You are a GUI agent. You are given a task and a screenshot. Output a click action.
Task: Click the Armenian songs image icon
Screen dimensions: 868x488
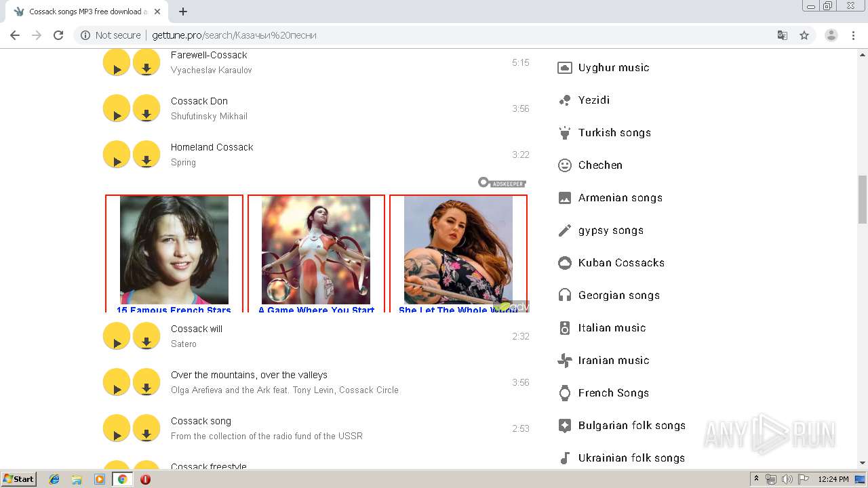[x=565, y=198]
